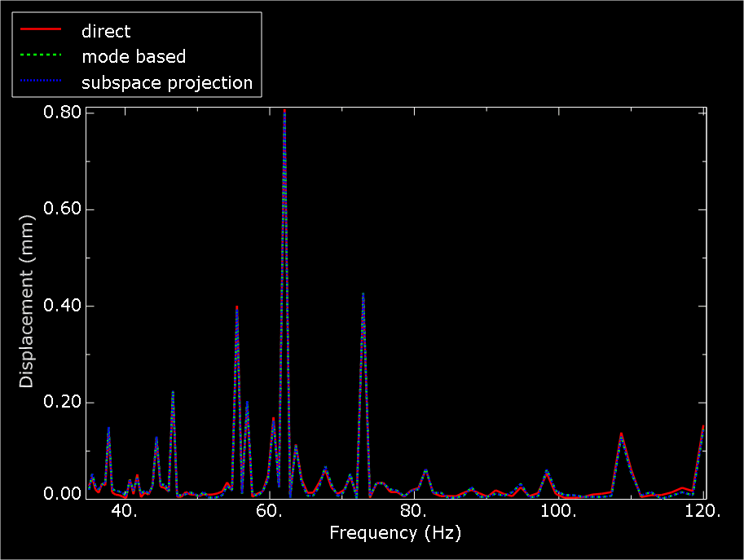The width and height of the screenshot is (744, 560).
Task: Click the 80. x-axis tick label
Action: (x=414, y=511)
